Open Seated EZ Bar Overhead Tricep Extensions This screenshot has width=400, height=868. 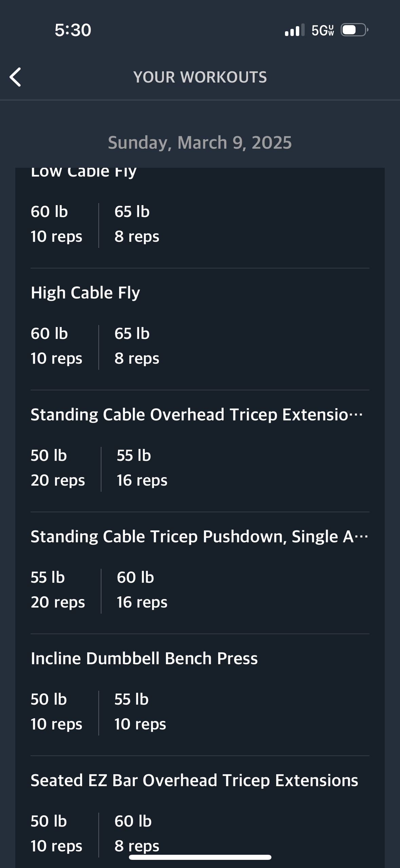tap(194, 780)
